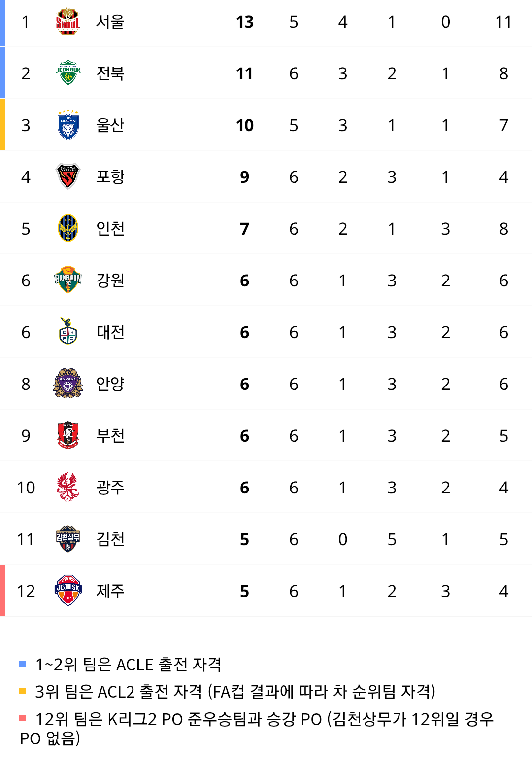The width and height of the screenshot is (532, 772).
Task: Click the Bucheon team crest
Action: (x=68, y=435)
